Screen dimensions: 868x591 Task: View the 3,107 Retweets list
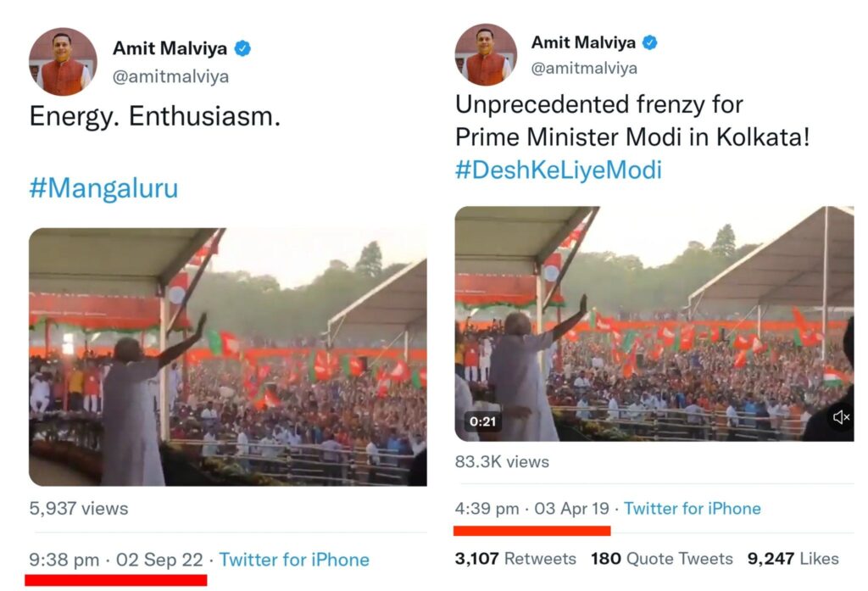515,558
